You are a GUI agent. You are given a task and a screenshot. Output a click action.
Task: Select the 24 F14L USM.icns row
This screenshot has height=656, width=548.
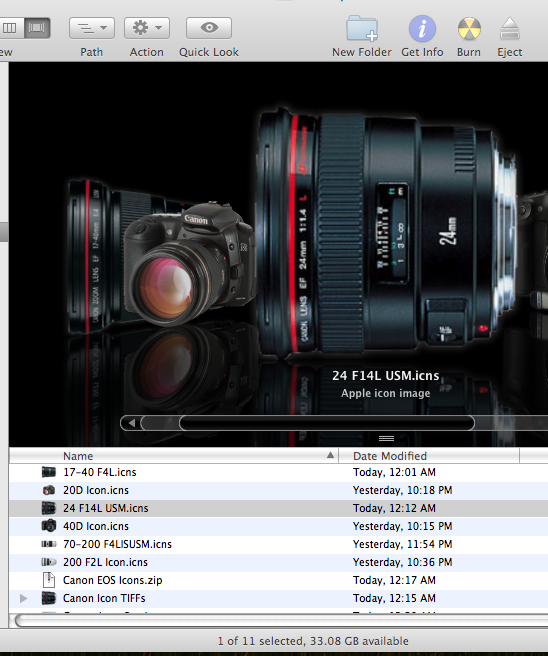[279, 508]
